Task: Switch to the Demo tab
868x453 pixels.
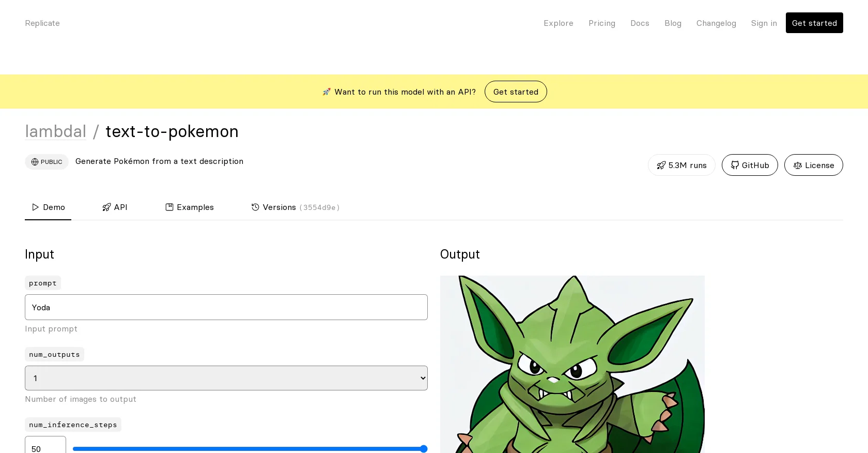Action: [48, 207]
